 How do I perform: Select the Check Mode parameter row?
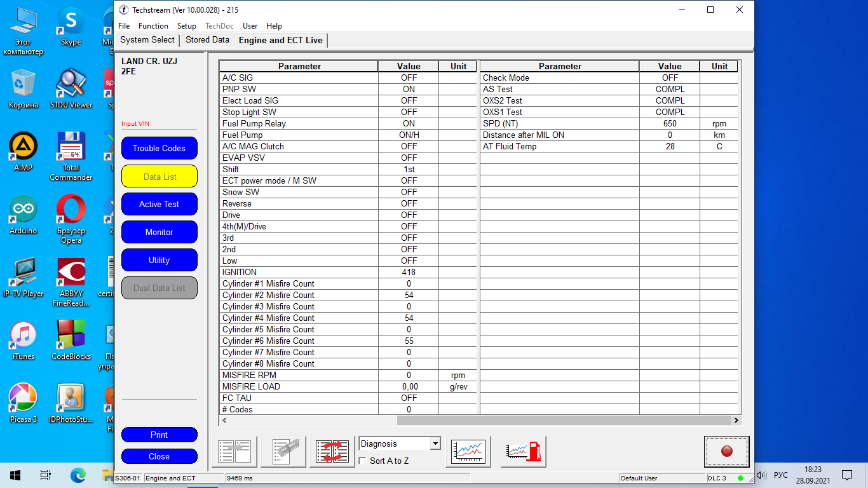(x=609, y=78)
